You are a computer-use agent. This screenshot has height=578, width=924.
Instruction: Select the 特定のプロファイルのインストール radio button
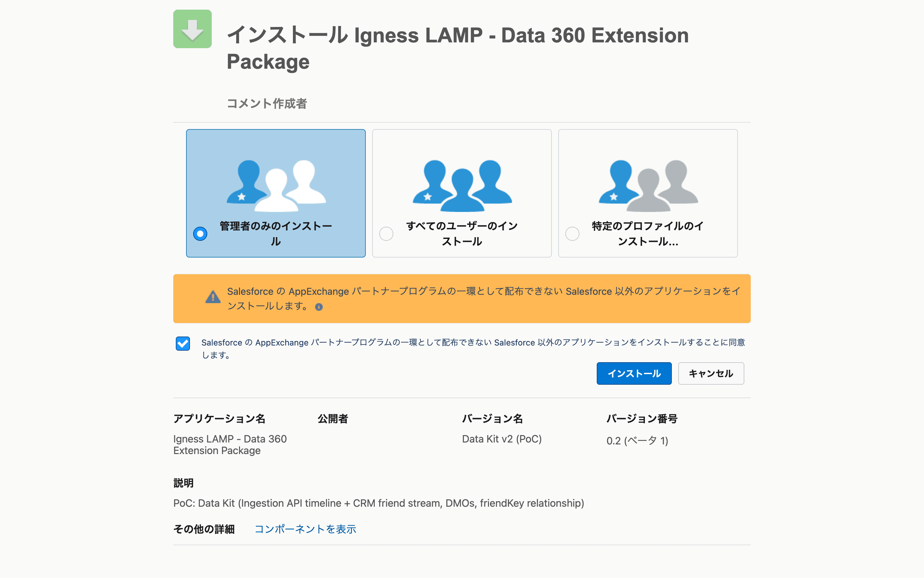point(572,233)
